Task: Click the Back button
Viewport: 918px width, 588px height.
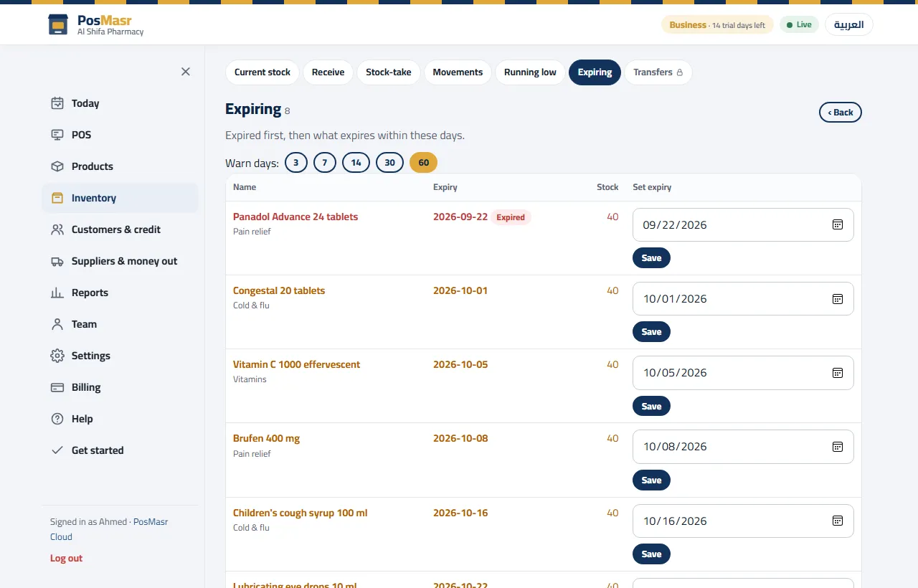Action: (841, 113)
